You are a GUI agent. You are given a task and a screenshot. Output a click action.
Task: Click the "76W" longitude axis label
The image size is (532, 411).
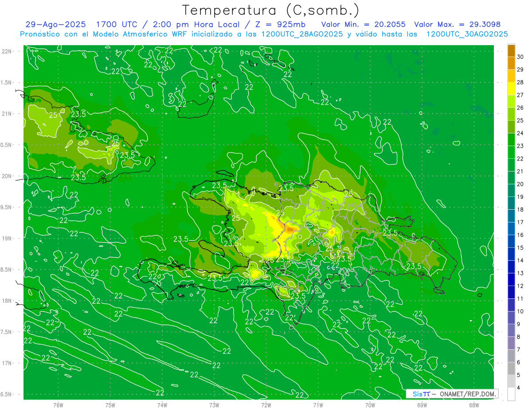click(x=58, y=405)
